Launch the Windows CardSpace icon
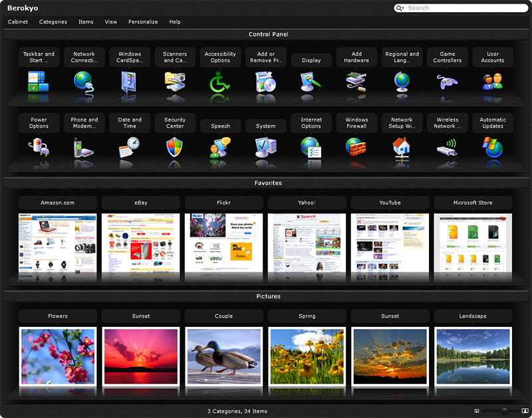This screenshot has height=418, width=532. (129, 82)
